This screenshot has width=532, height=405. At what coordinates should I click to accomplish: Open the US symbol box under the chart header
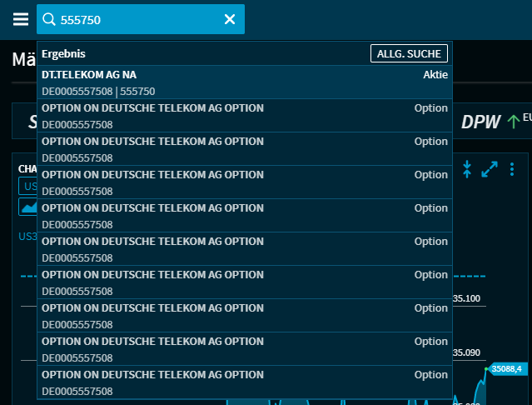point(29,186)
